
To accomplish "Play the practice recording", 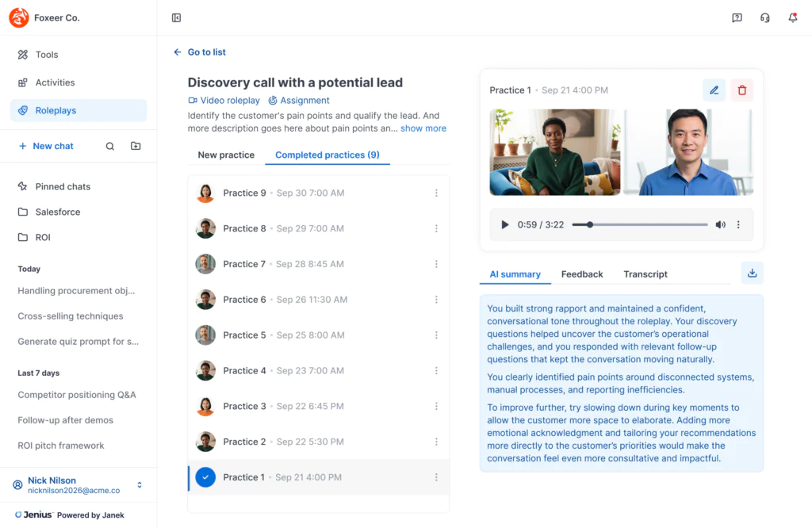I will pos(504,224).
